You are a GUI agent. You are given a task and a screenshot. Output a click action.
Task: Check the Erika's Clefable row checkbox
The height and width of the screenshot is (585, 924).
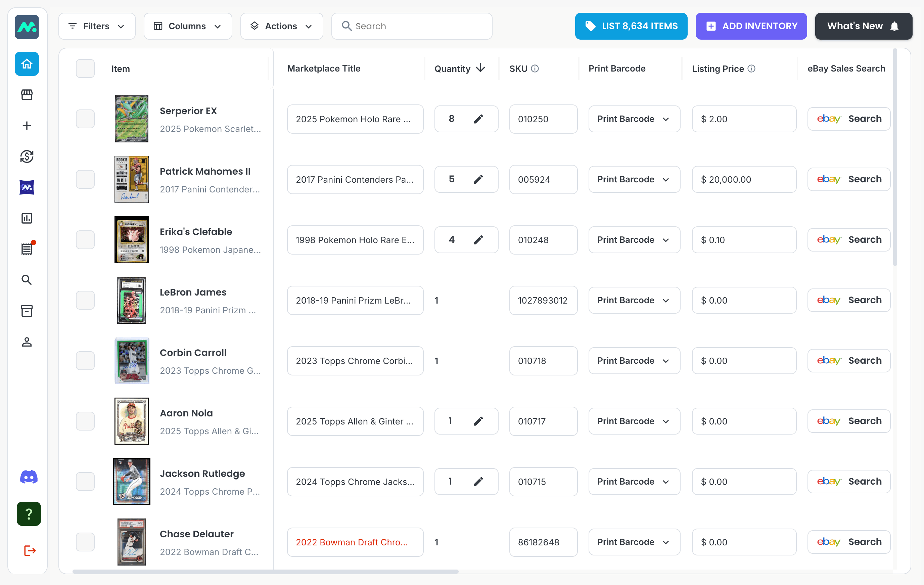[x=85, y=240]
